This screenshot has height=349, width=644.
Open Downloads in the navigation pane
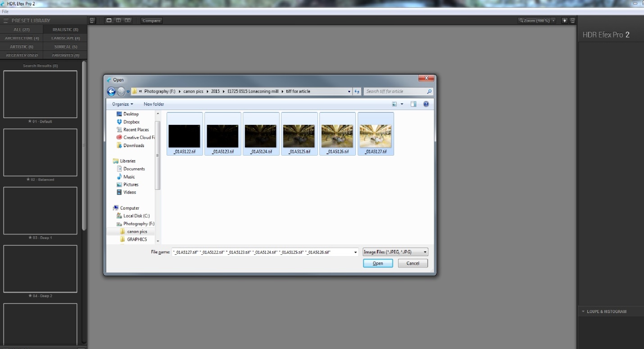click(x=130, y=146)
